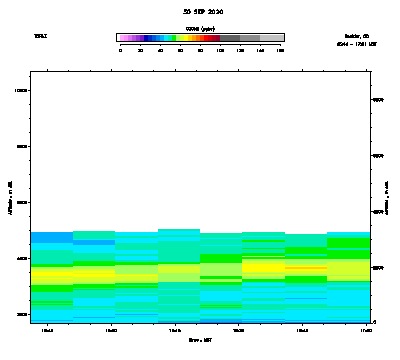
Task: Click the empty white area above the data
Action: [x=200, y=150]
